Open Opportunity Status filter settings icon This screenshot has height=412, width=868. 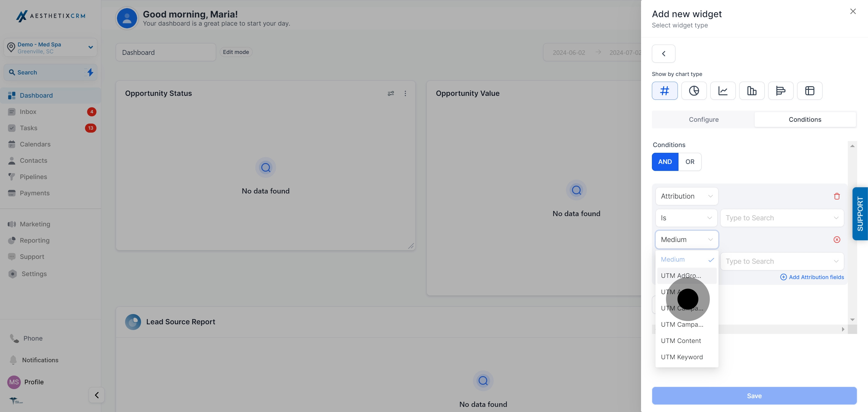[391, 93]
